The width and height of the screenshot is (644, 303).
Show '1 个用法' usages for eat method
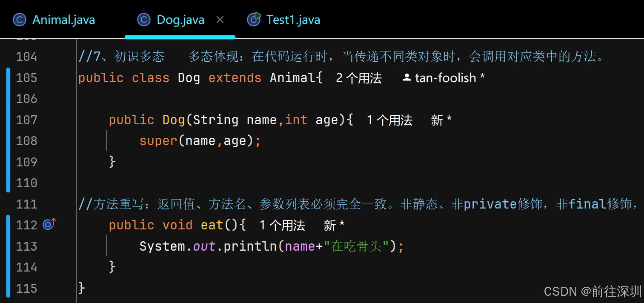[x=282, y=225]
